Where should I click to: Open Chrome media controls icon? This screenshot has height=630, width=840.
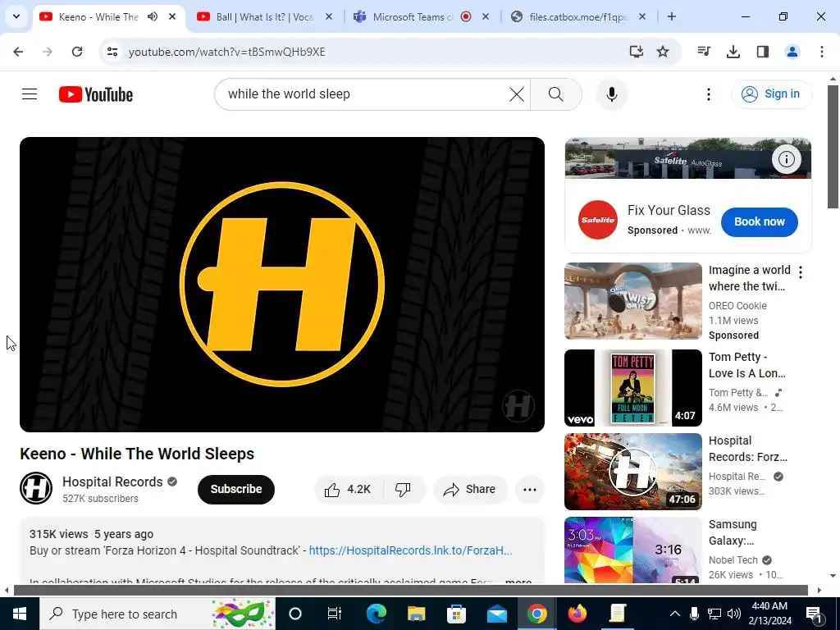[704, 52]
